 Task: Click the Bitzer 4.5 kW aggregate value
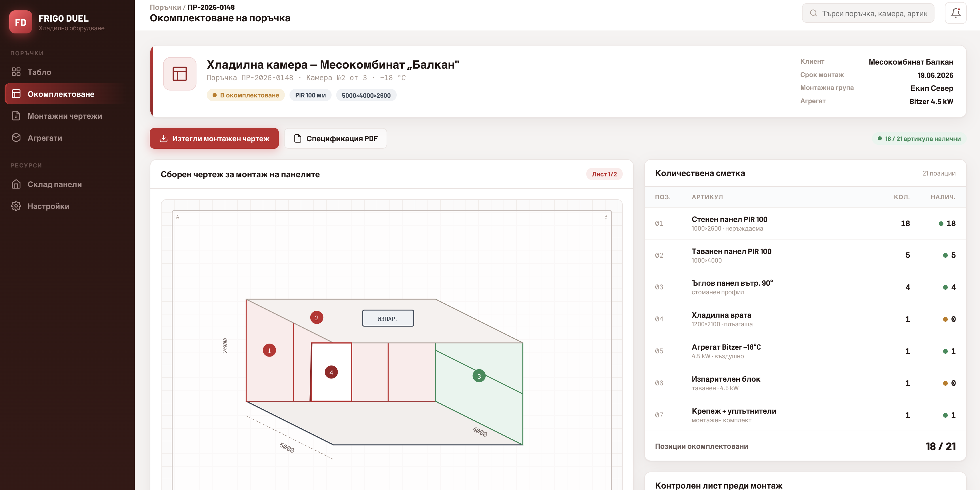point(931,101)
